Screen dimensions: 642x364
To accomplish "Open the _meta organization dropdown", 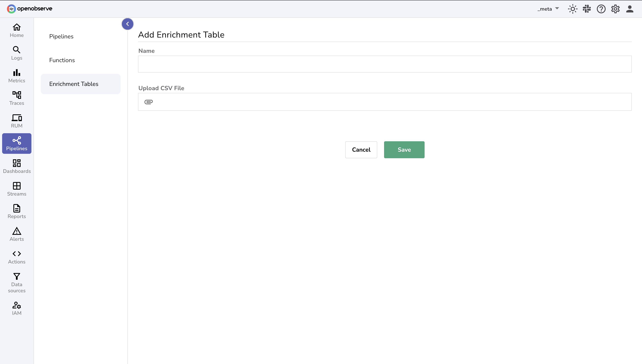I will pyautogui.click(x=548, y=9).
